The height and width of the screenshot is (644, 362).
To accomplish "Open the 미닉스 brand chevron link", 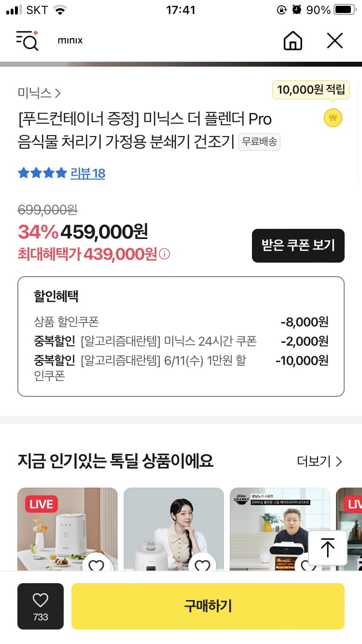I will click(x=39, y=93).
